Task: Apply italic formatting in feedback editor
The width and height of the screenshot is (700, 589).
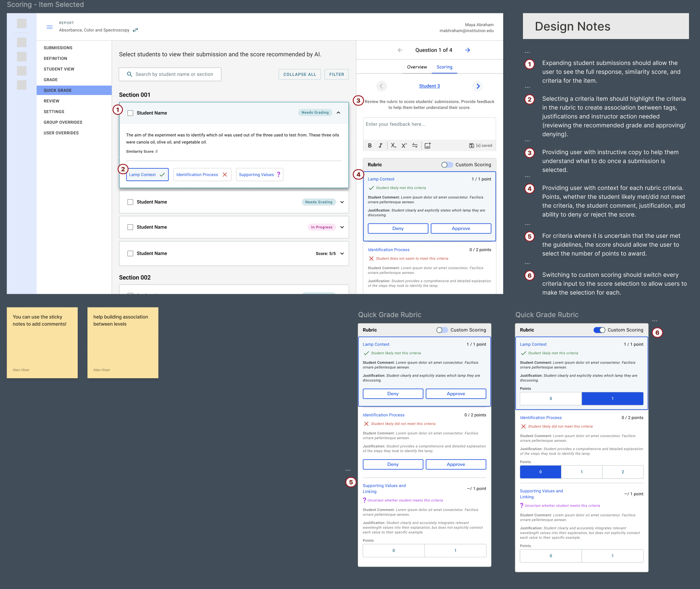Action: tap(381, 146)
